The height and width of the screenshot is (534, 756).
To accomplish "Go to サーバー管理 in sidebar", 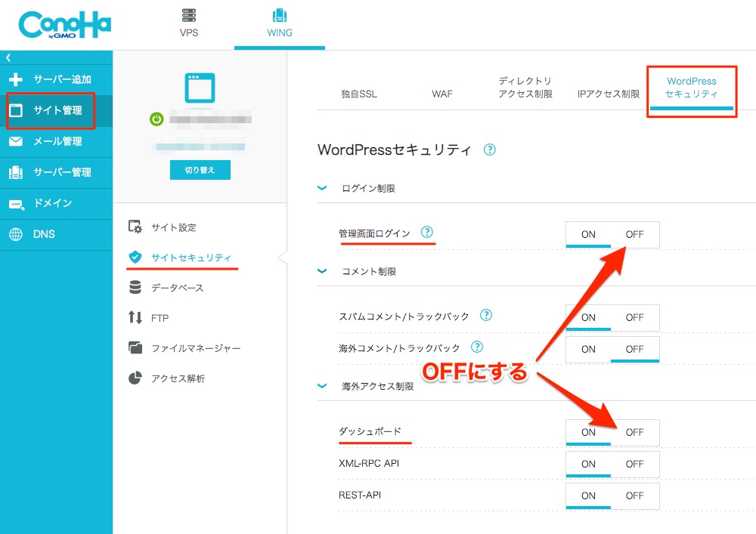I will (57, 172).
